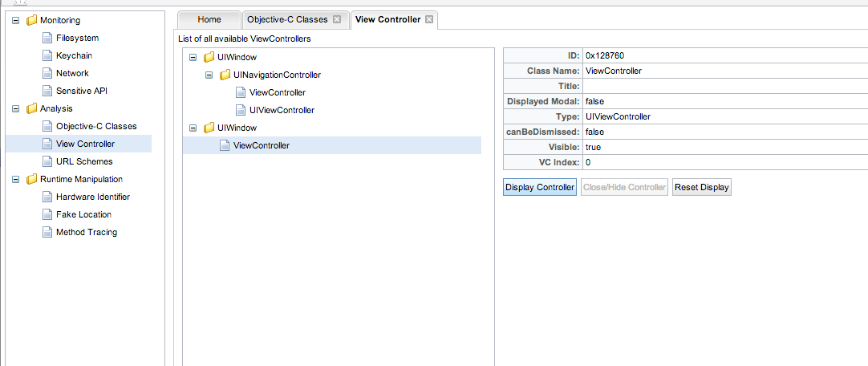
Task: Collapse the Runtime Manipulation section
Action: click(15, 179)
